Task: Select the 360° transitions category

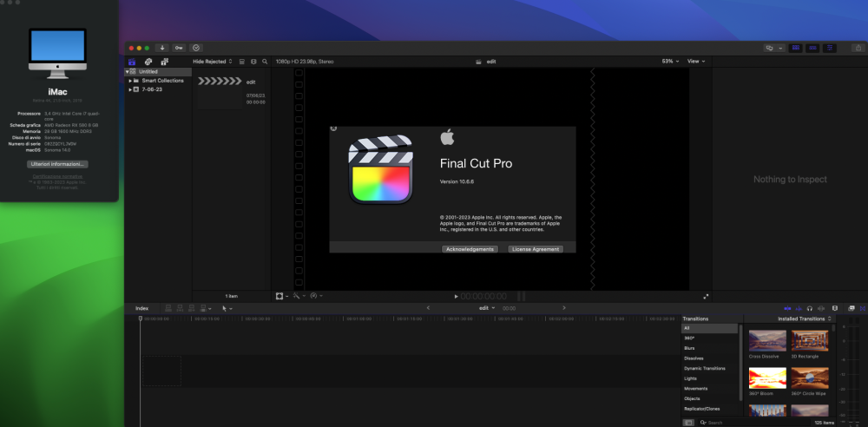Action: tap(710, 338)
